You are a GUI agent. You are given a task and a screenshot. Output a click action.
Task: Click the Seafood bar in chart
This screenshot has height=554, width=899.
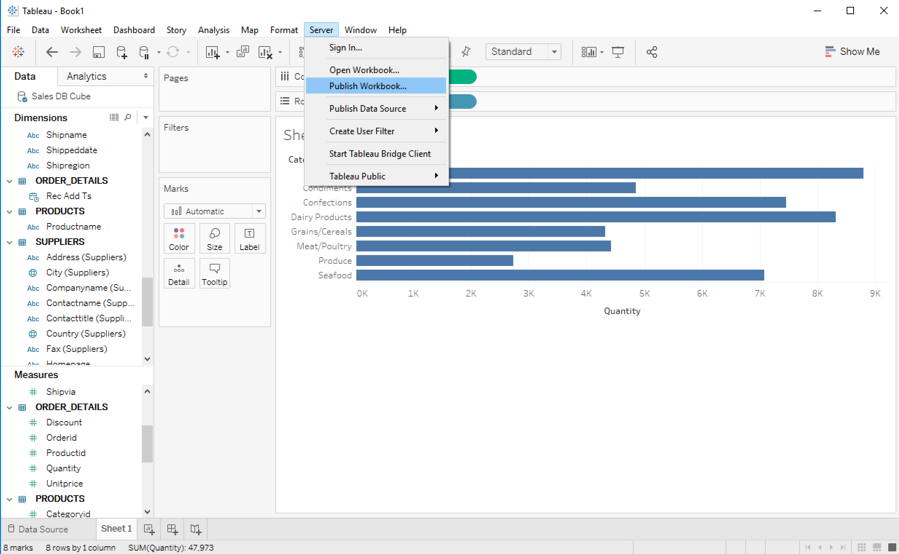click(560, 275)
